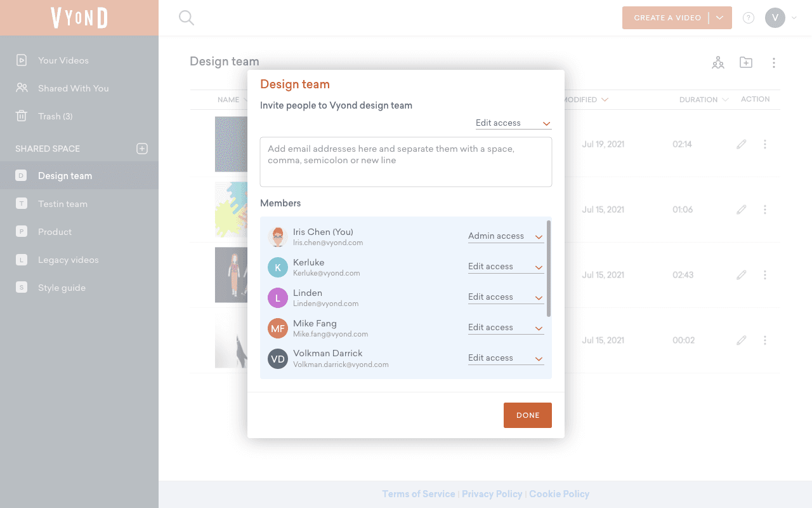The height and width of the screenshot is (508, 812).
Task: Edit the Jul 19, 2021 video with pencil icon
Action: (742, 144)
